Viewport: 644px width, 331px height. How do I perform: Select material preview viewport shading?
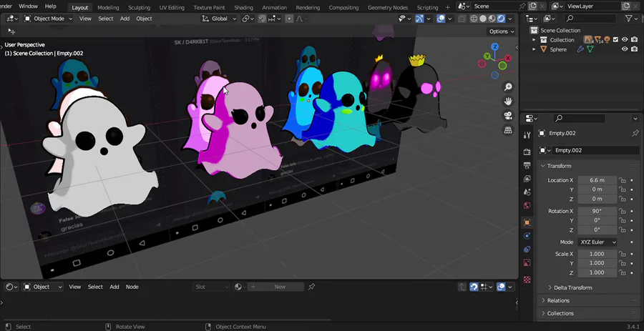[x=492, y=19]
